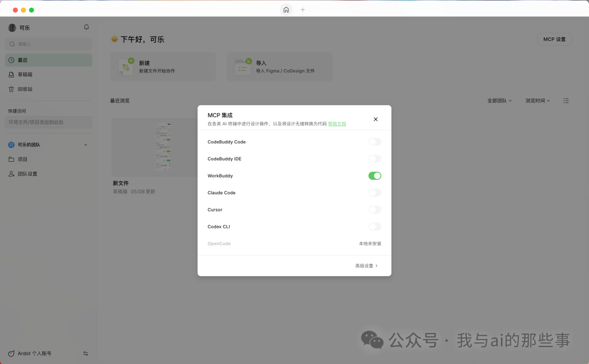Click the 新建 new file card
The width and height of the screenshot is (589, 364).
(163, 67)
